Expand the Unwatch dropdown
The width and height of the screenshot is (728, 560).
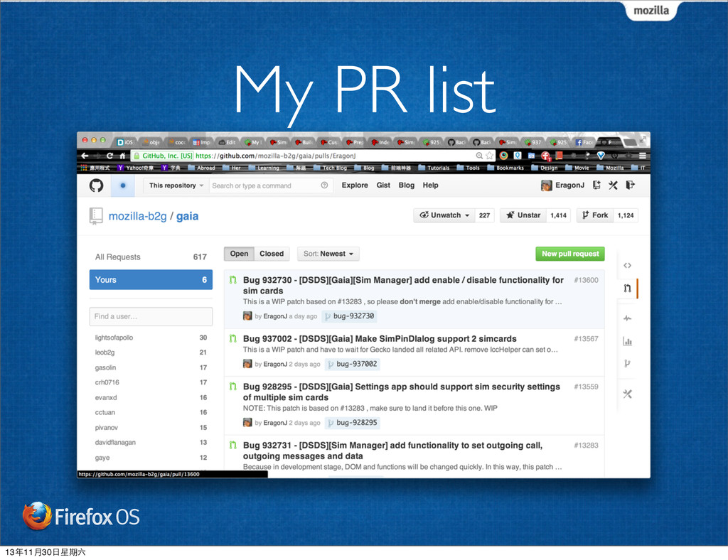click(444, 215)
